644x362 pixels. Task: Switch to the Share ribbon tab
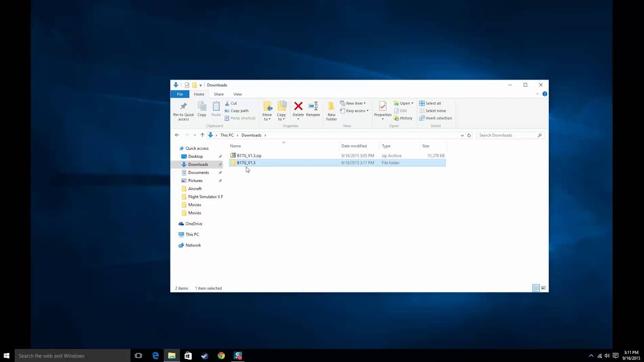tap(218, 94)
